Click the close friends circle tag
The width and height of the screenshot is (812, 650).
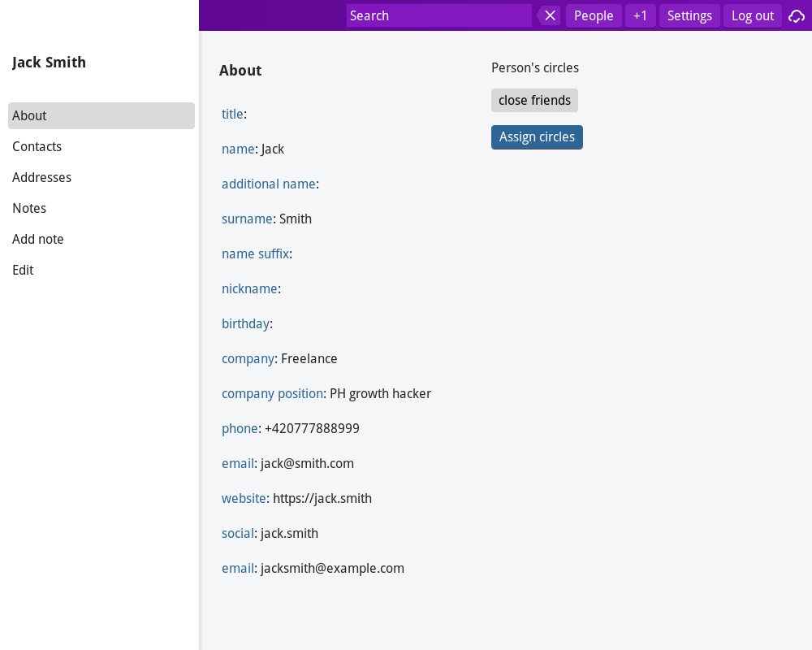click(x=534, y=101)
